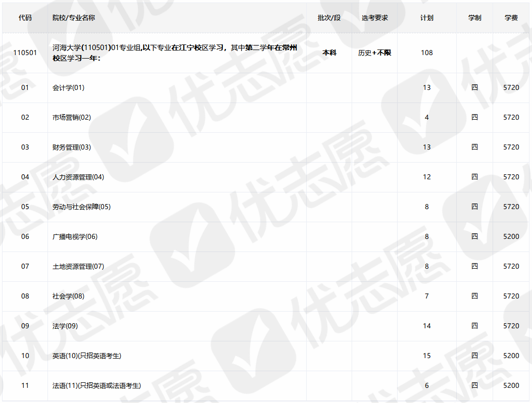Open the 法学(09) major entry
The image size is (532, 403).
click(65, 326)
